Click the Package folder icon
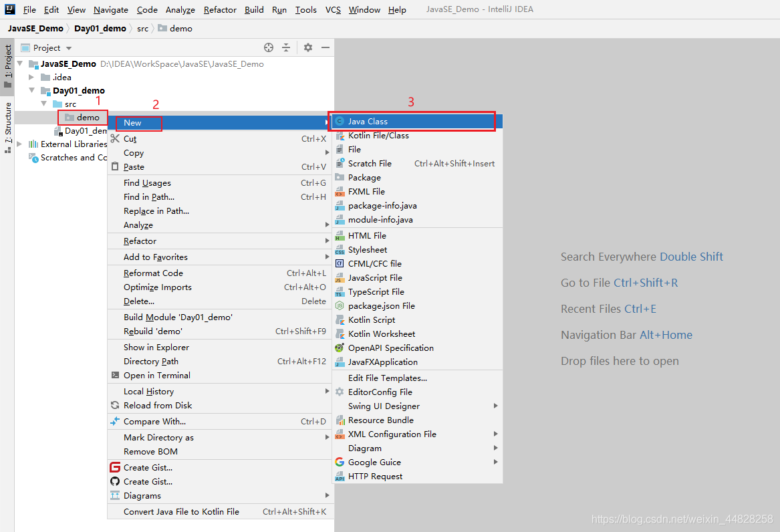The width and height of the screenshot is (780, 532). pyautogui.click(x=340, y=178)
